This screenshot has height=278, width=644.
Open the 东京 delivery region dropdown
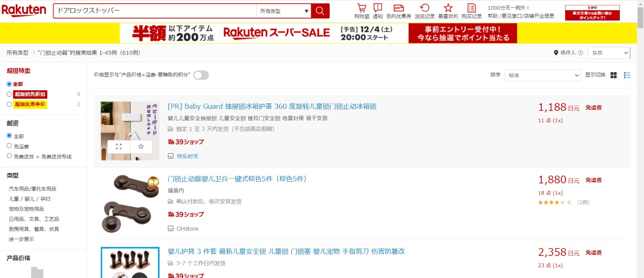(609, 53)
